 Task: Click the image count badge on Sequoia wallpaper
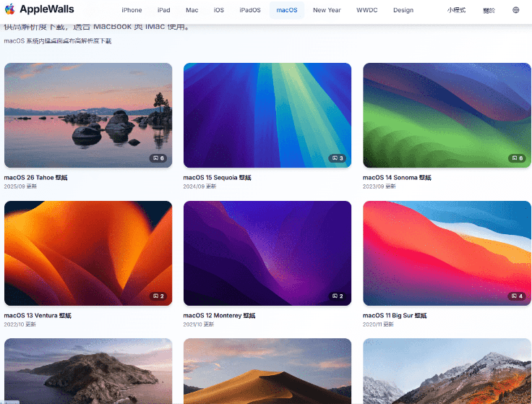338,158
